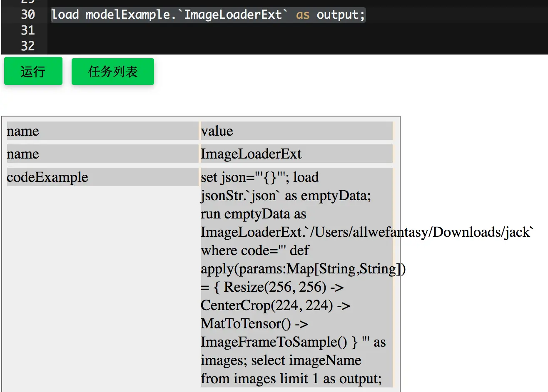Click the 'name' column header cell
This screenshot has height=392, width=548.
(x=102, y=131)
